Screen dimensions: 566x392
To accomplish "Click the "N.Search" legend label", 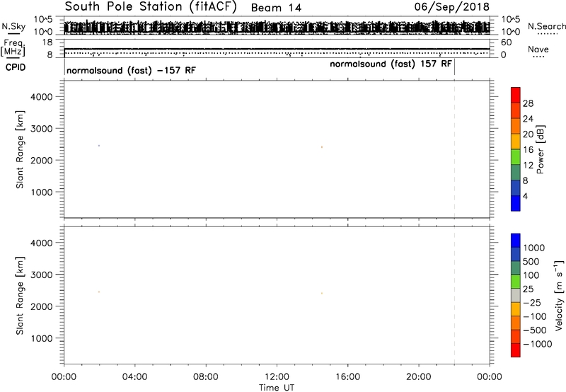I will click(546, 26).
